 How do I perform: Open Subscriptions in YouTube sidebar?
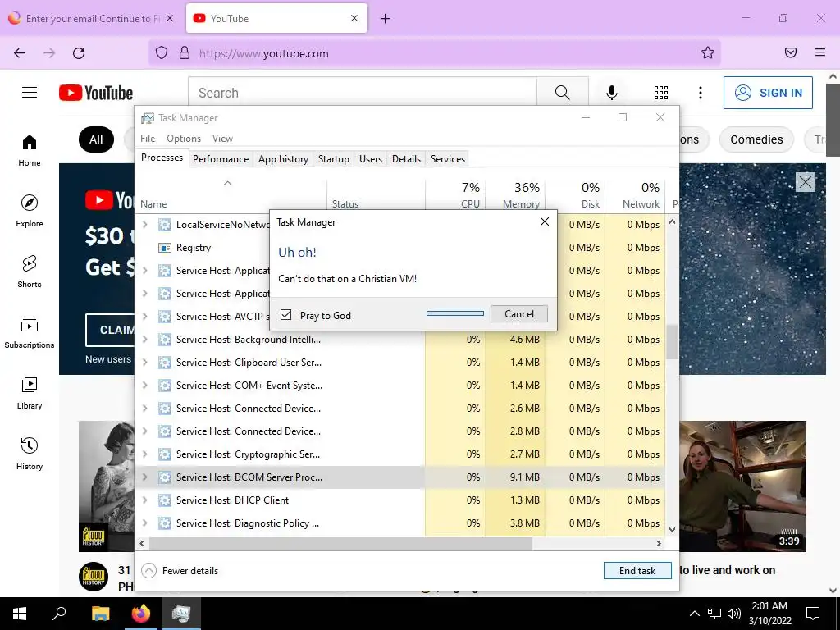point(30,332)
